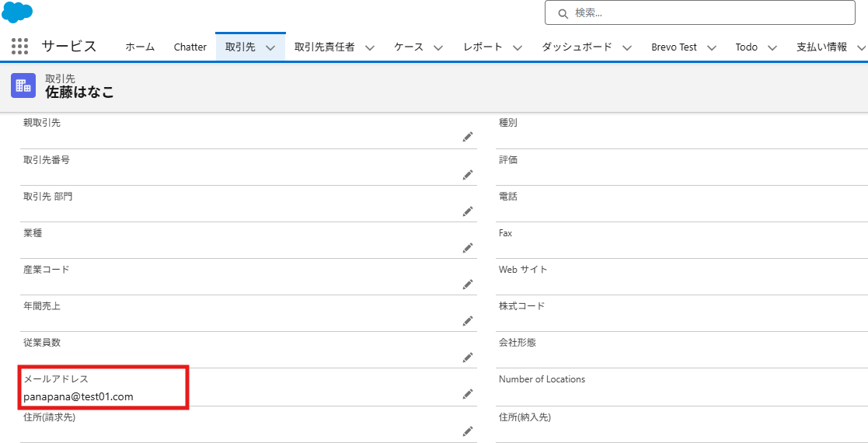Open the App Launcher grid icon
This screenshot has height=443, width=868.
19,47
